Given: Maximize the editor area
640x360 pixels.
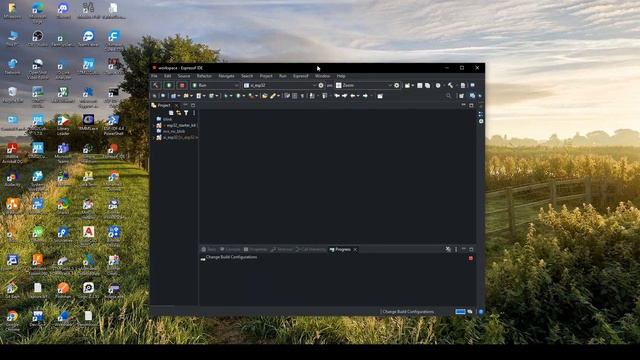Looking at the screenshot, I should [471, 105].
